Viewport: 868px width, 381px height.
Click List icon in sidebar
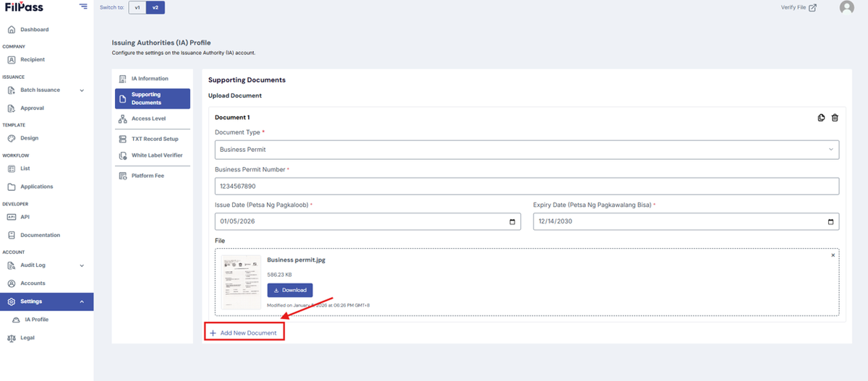click(12, 168)
